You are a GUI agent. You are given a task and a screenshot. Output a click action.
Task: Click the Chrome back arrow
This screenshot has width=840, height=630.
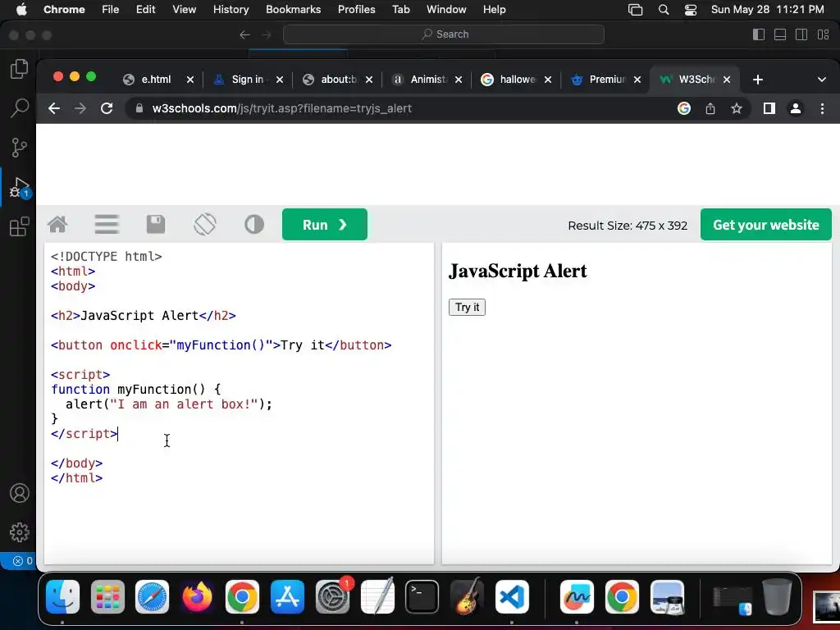[54, 108]
